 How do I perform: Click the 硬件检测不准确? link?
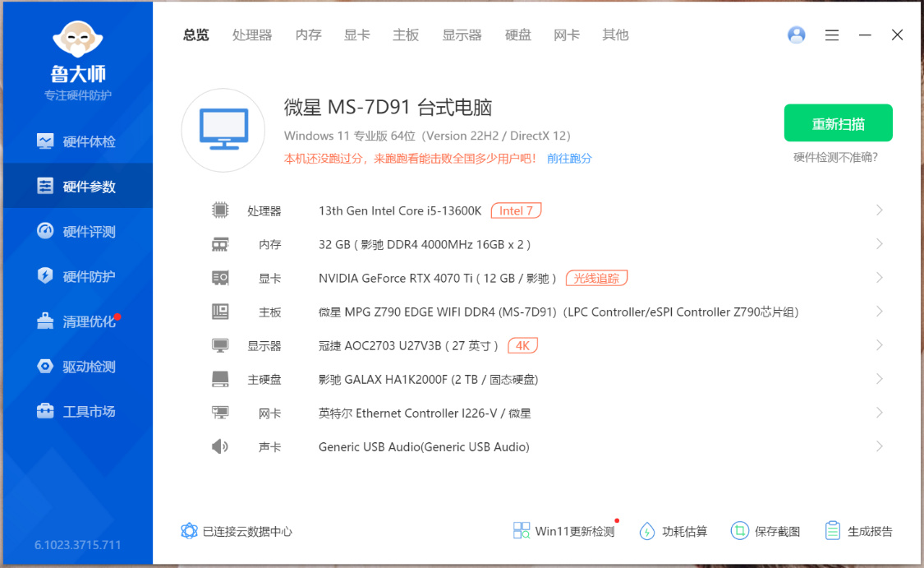point(835,158)
